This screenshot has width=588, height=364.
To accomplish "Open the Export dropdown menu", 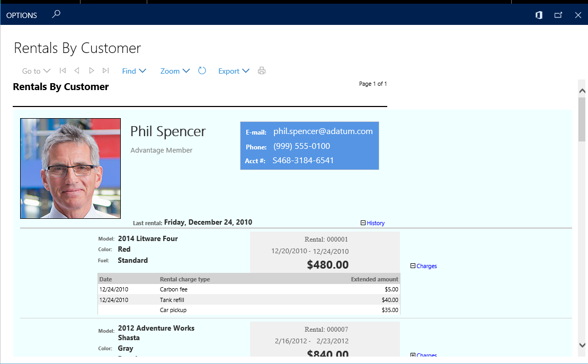I will pos(234,71).
